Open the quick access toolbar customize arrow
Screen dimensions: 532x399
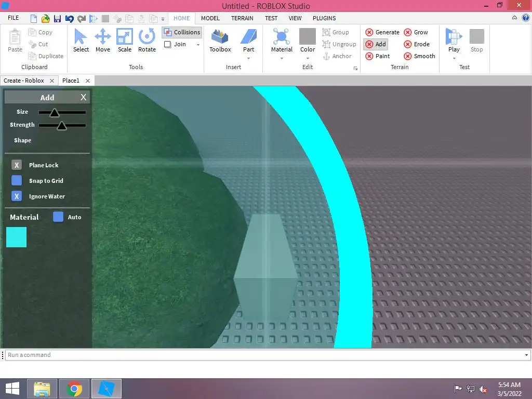point(163,19)
